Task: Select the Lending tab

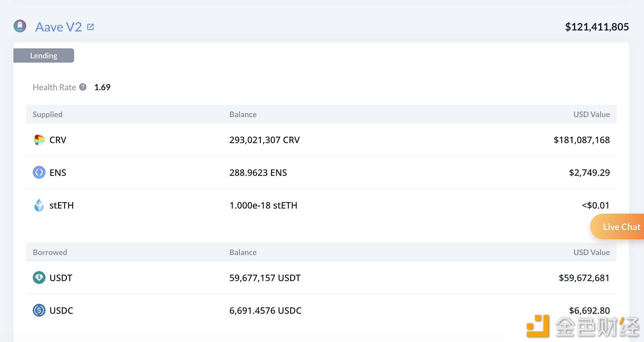Action: point(44,56)
